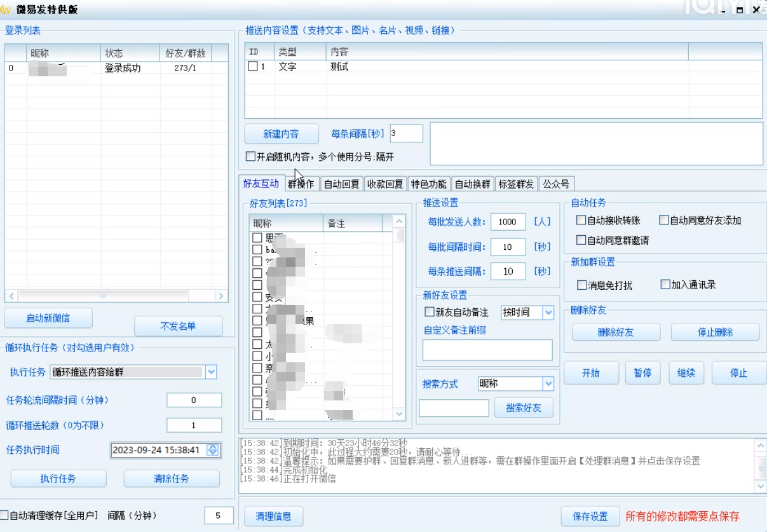Click 启动新微信 to launch new WeChat

49,318
